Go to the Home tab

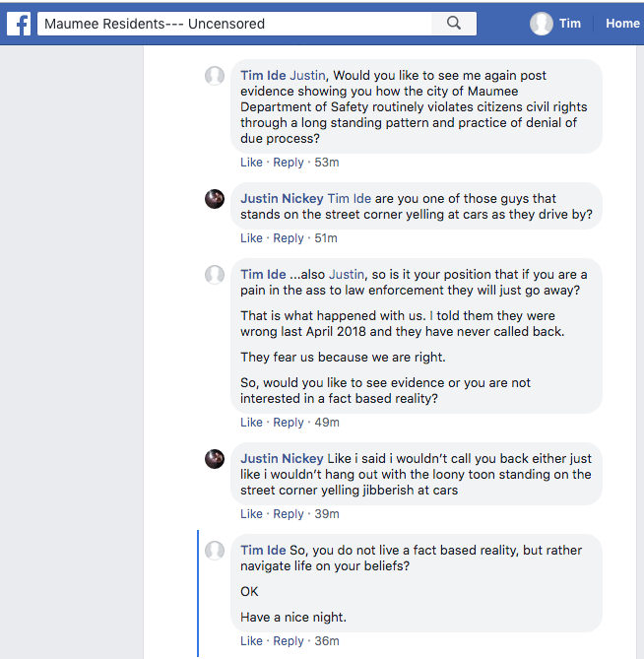click(622, 24)
